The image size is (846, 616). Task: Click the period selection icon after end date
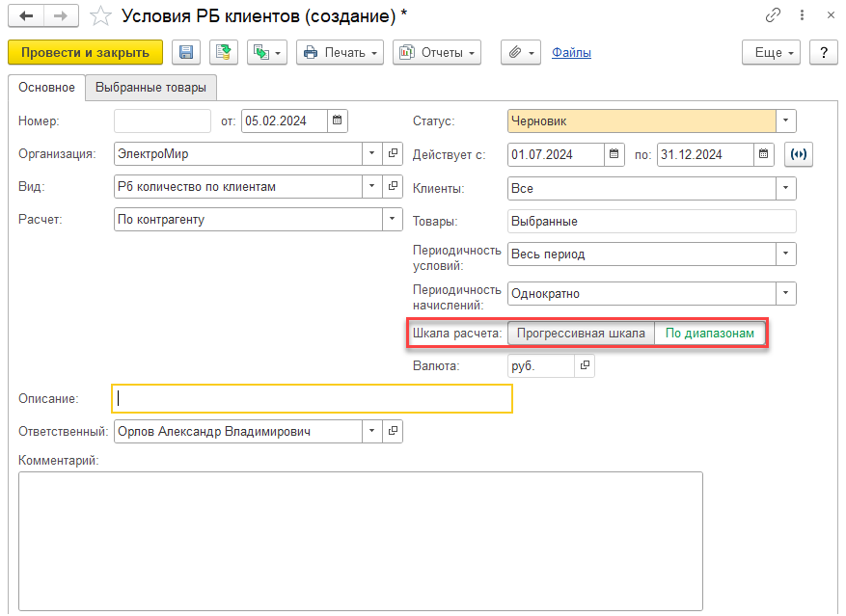798,154
